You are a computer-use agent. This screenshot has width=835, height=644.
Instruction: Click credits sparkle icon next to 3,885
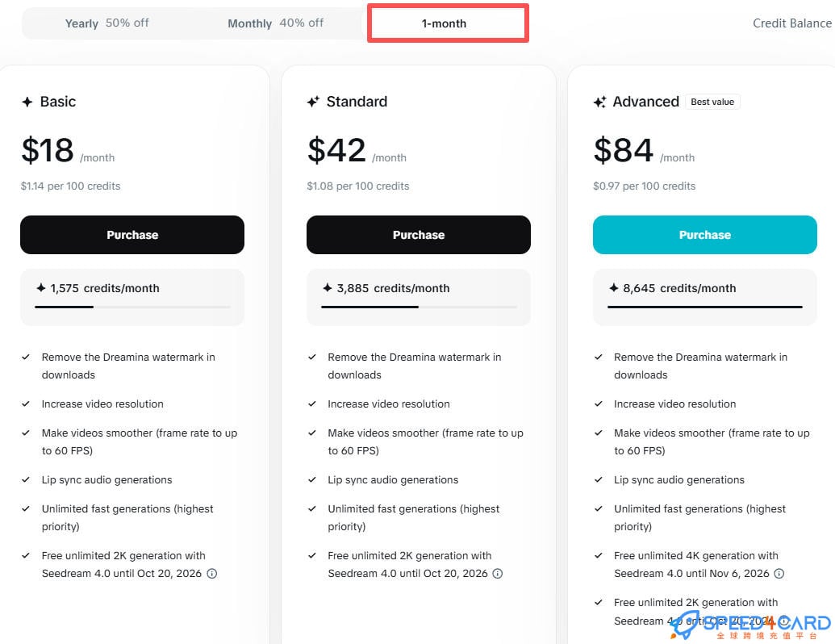point(328,288)
